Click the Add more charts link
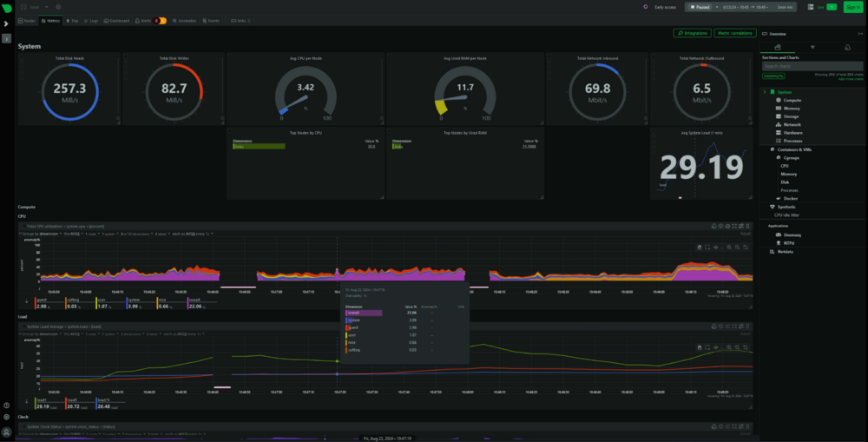The image size is (868, 442). click(851, 79)
